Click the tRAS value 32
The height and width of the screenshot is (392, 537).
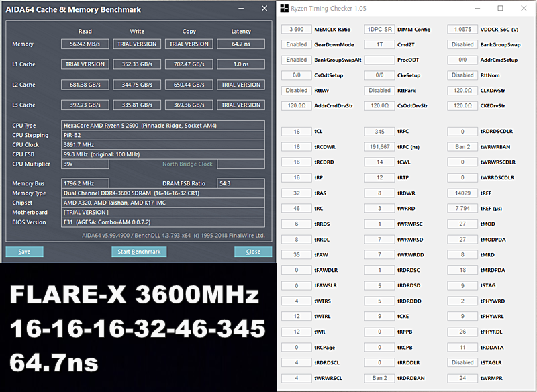pyautogui.click(x=297, y=193)
